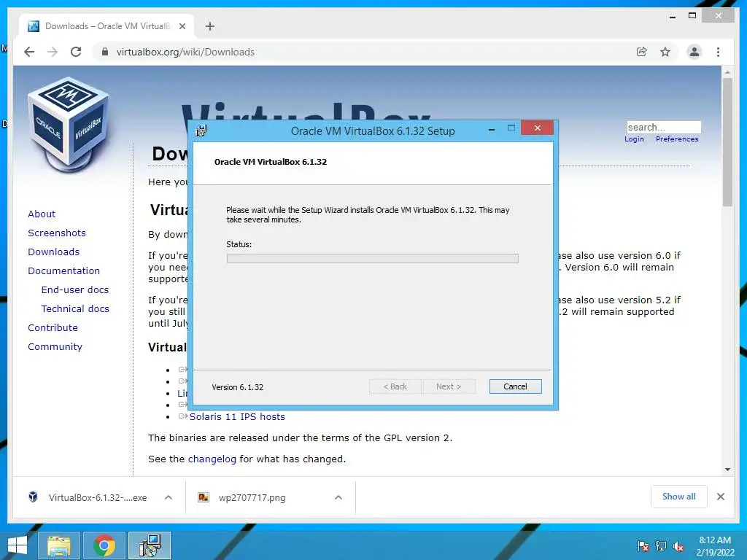Click the network tray icon
The image size is (747, 560).
point(661,546)
